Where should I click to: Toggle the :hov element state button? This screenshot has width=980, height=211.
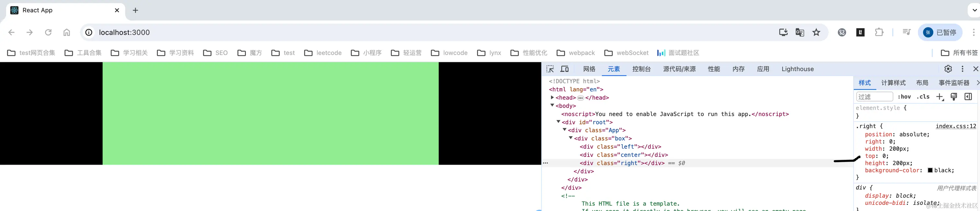pos(904,97)
